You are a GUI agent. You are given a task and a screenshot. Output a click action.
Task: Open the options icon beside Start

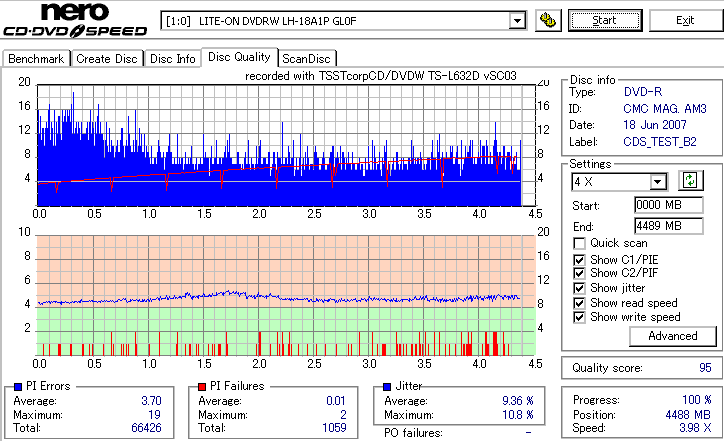point(548,20)
